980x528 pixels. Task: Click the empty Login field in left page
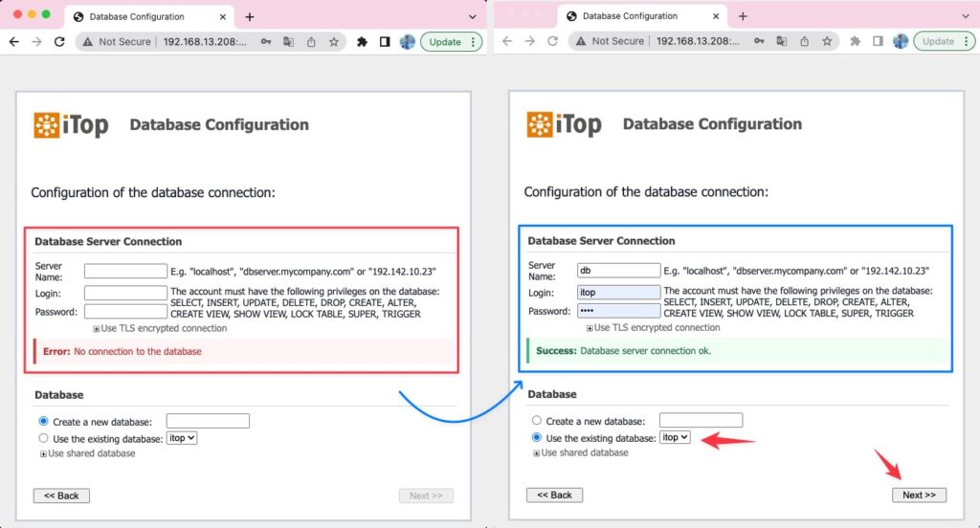(125, 293)
